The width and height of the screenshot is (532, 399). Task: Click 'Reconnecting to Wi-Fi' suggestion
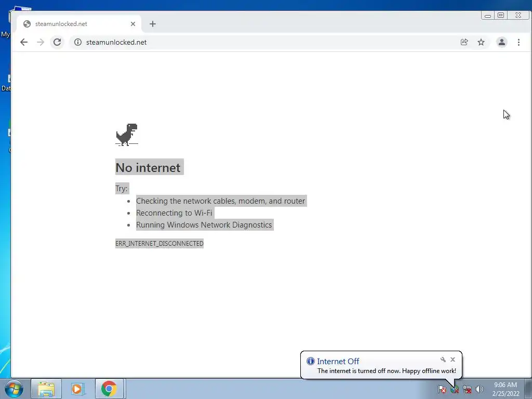coord(174,212)
